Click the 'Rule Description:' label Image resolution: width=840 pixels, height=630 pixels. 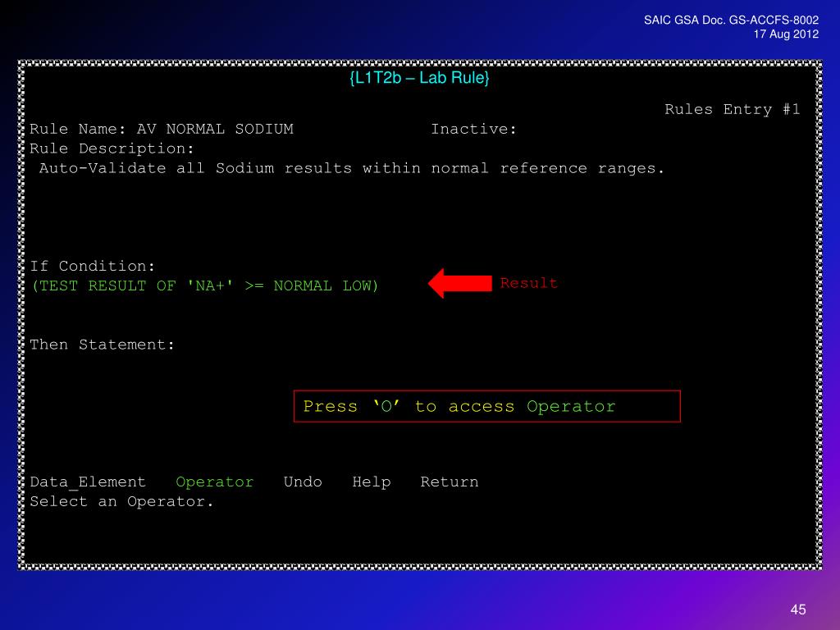112,148
